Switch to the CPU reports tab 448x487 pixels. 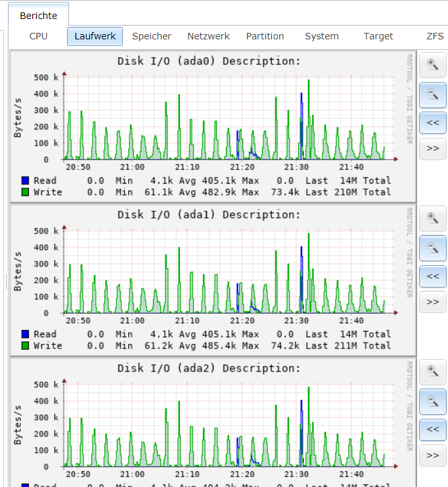[39, 36]
